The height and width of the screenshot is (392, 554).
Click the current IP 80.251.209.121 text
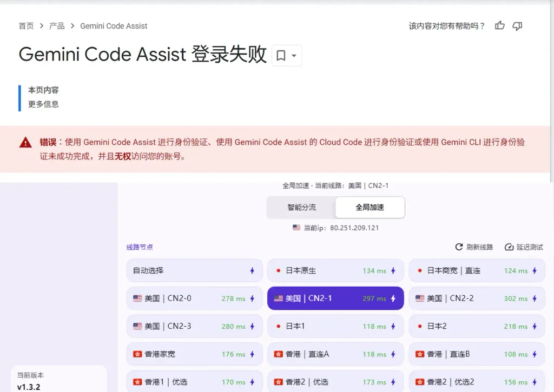pyautogui.click(x=354, y=228)
